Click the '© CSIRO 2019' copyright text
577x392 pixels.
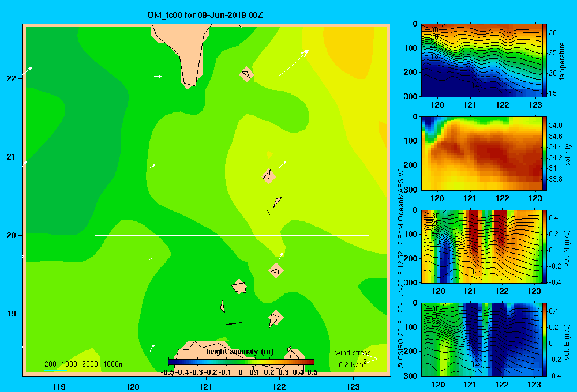(401, 344)
